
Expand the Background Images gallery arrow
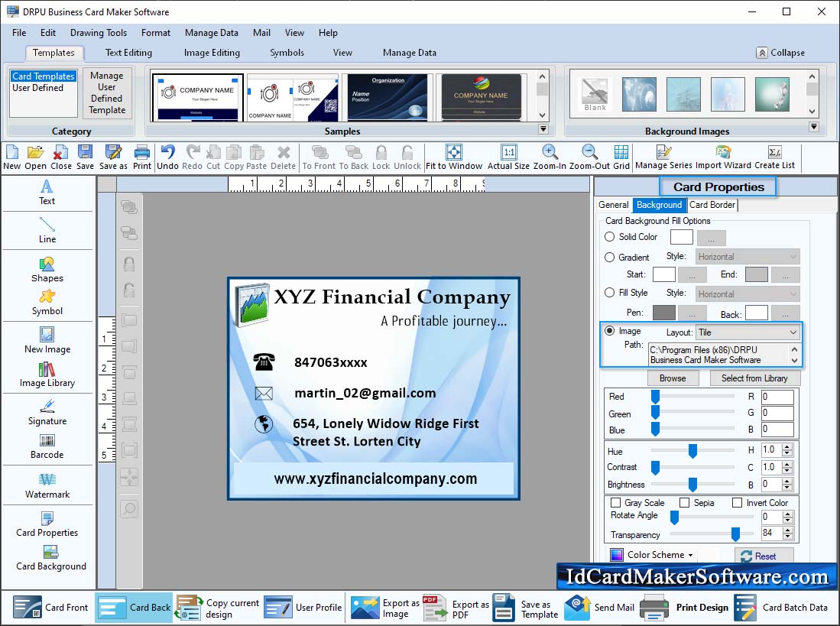tap(814, 127)
